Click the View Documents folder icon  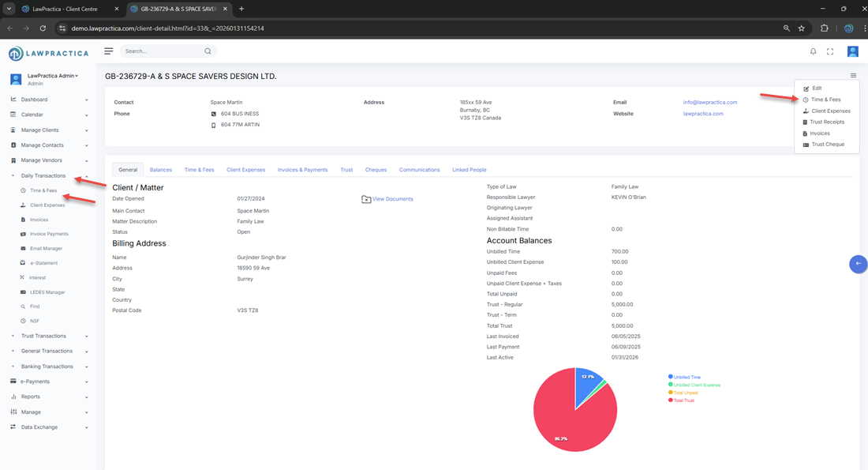point(366,199)
